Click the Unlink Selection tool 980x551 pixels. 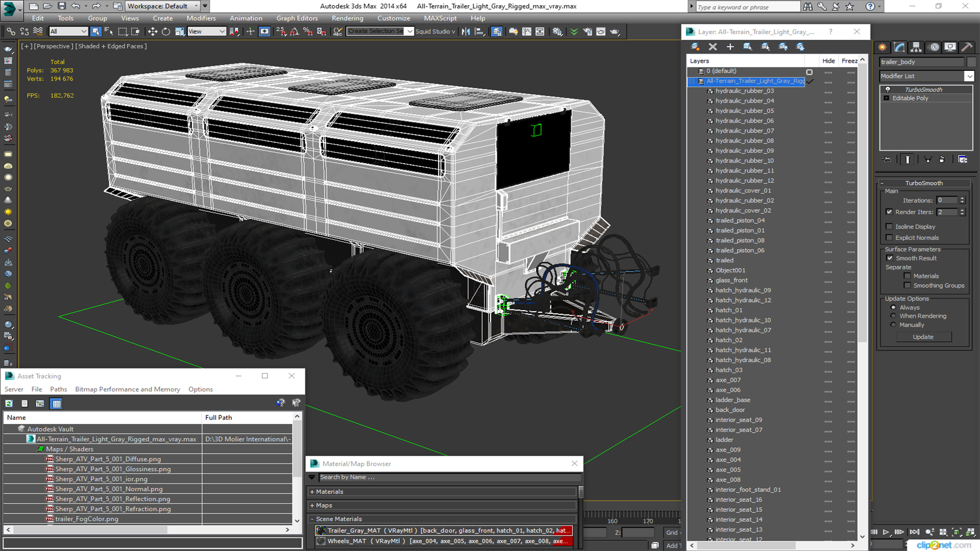tap(24, 32)
